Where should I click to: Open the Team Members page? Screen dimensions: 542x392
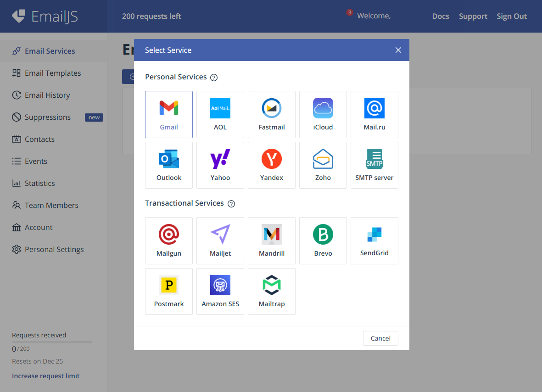click(x=54, y=205)
